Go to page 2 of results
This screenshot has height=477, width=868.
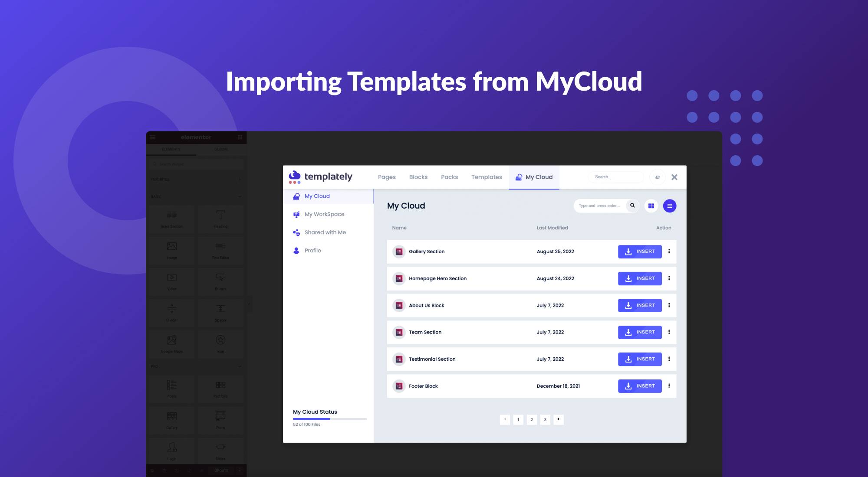tap(532, 419)
